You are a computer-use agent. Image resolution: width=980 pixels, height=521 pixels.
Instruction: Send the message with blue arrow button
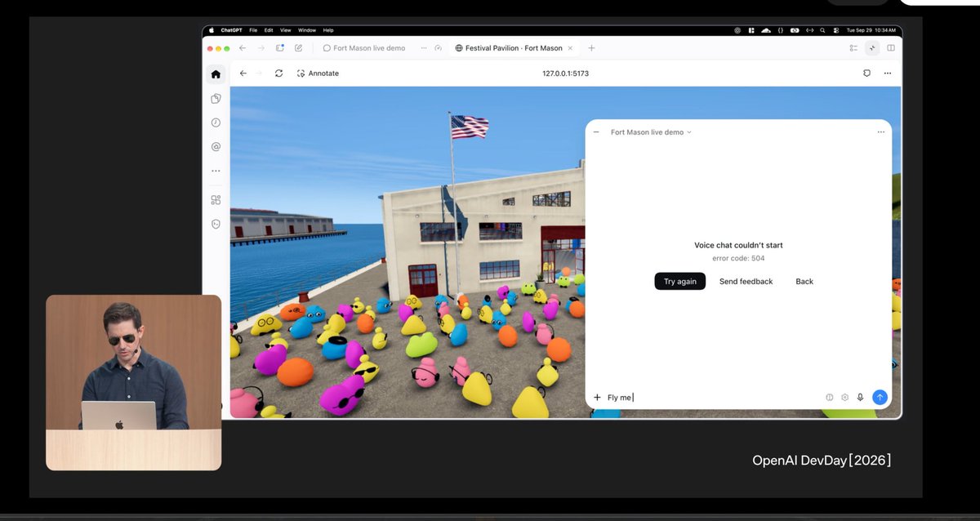pyautogui.click(x=880, y=397)
